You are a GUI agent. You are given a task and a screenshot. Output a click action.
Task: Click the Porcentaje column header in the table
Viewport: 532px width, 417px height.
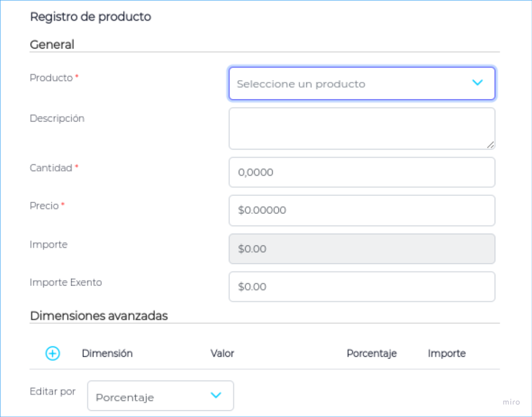(x=371, y=353)
